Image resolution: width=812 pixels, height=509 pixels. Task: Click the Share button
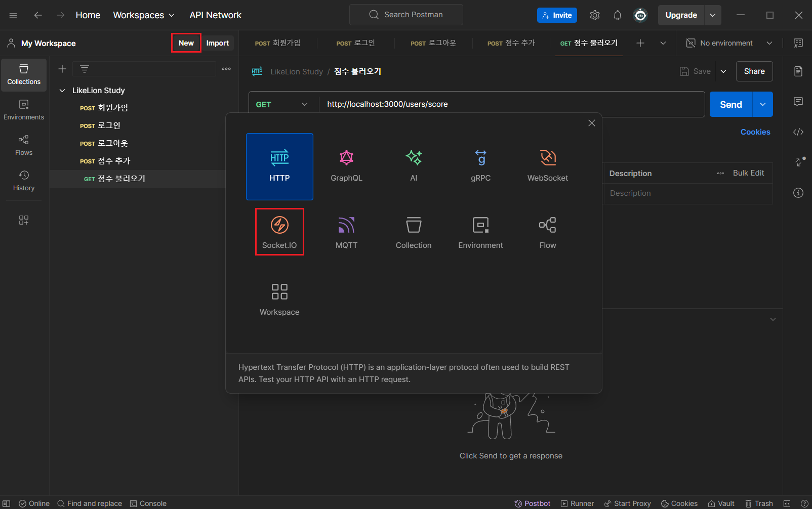click(754, 71)
